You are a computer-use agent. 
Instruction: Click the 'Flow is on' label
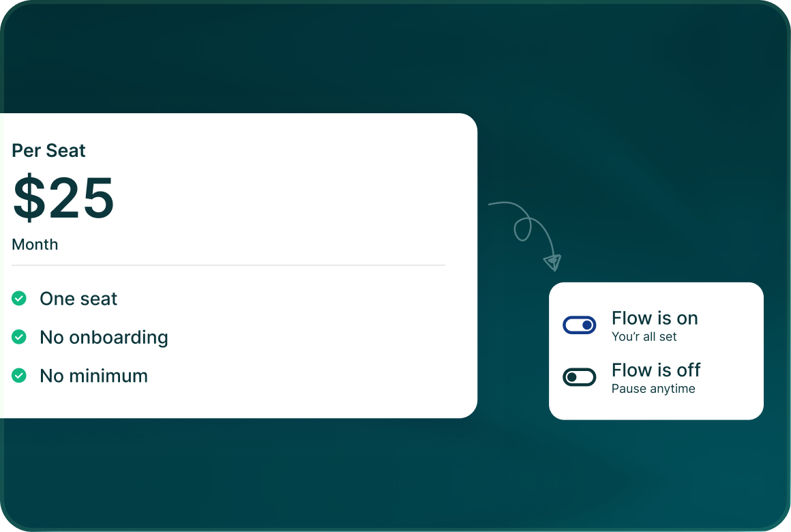[x=655, y=318]
